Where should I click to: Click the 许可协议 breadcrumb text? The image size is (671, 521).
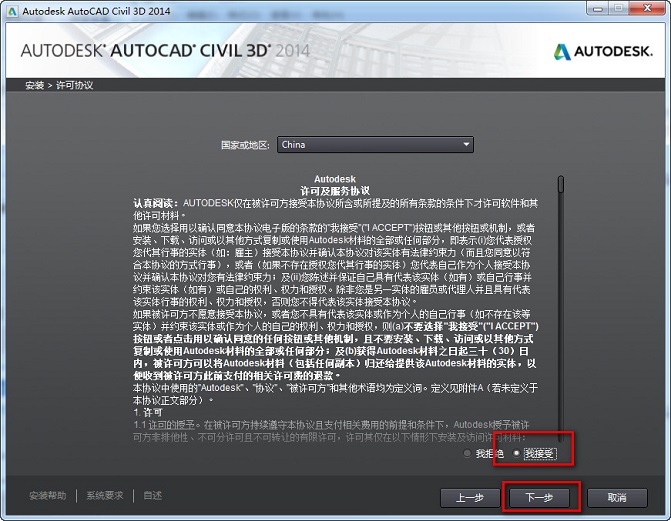pyautogui.click(x=74, y=85)
